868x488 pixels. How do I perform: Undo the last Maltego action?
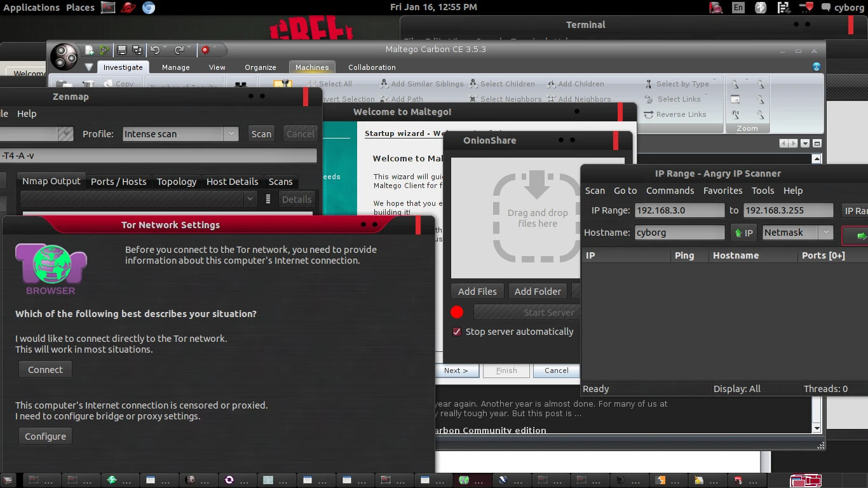155,50
